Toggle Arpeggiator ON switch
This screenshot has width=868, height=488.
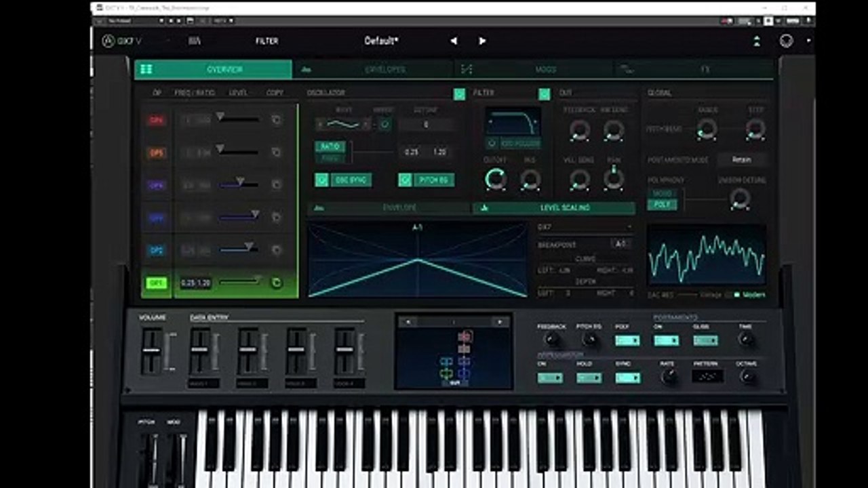coord(549,378)
